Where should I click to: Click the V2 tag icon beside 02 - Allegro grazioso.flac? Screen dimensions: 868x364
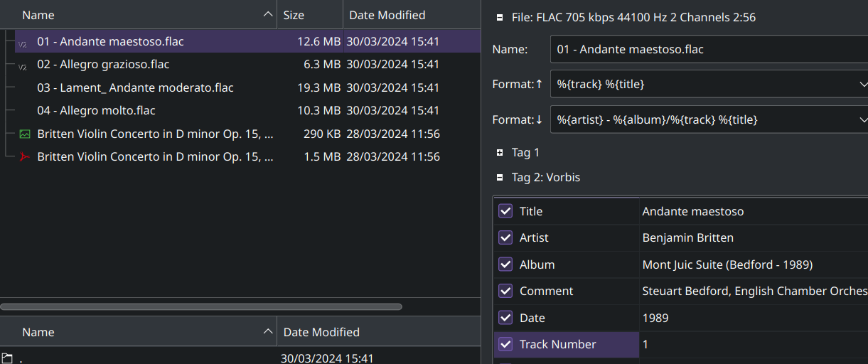23,66
